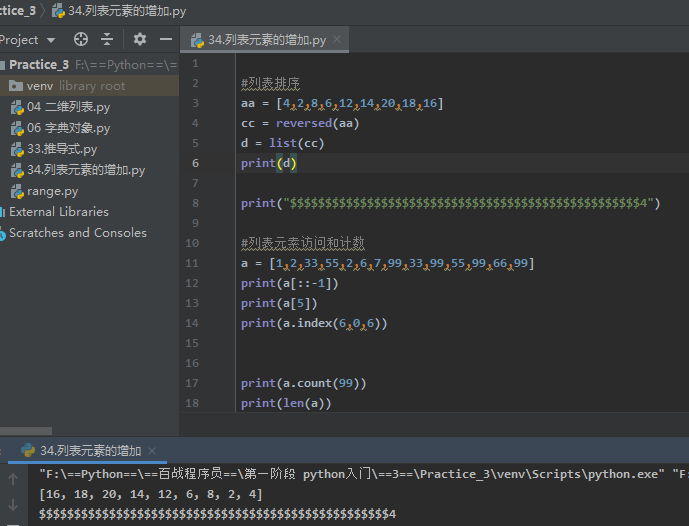Open range.py in project tree
The image size is (689, 526).
(x=52, y=191)
